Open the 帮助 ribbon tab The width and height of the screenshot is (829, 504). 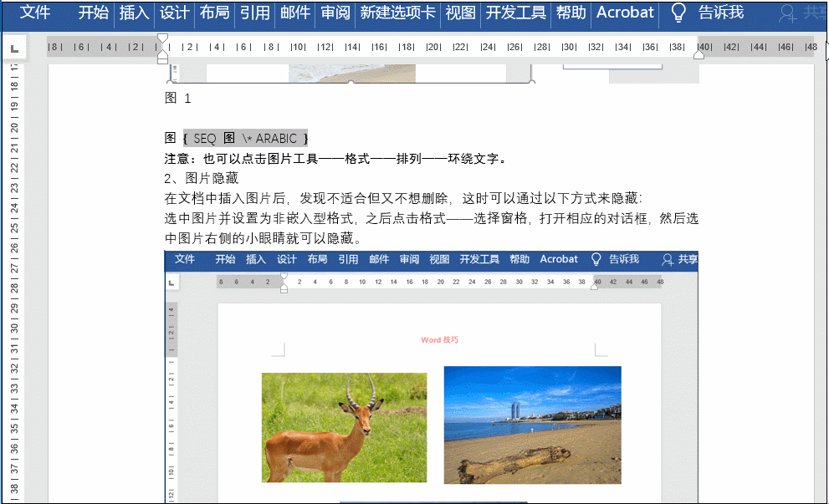click(x=571, y=13)
